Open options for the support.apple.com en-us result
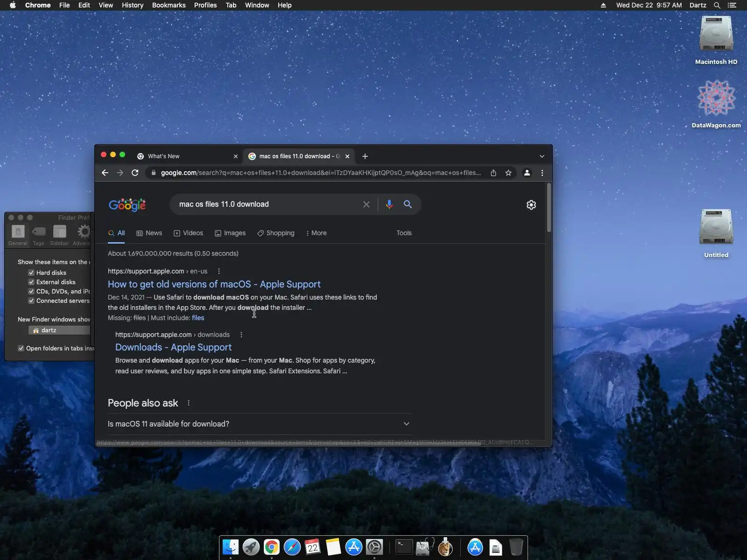Screen dimensions: 747x560 coord(219,271)
